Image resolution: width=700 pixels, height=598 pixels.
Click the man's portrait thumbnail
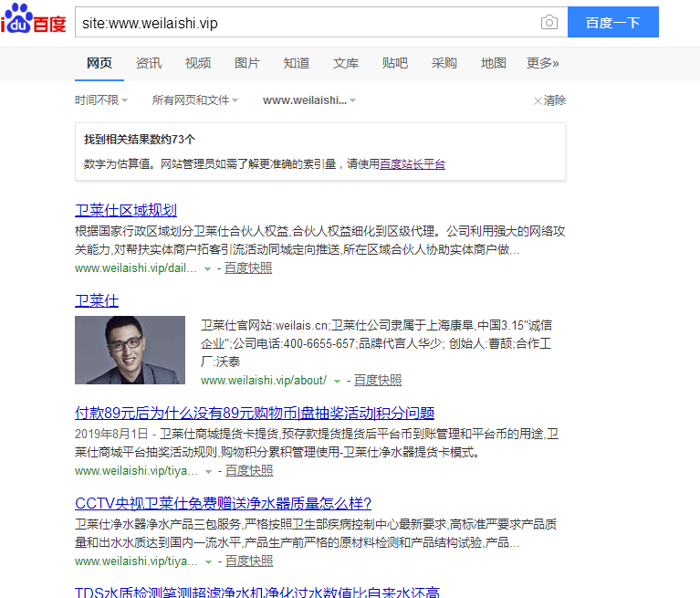[130, 351]
